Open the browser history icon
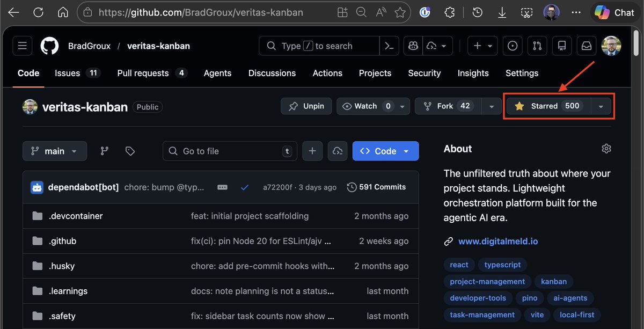This screenshot has width=644, height=329. click(x=477, y=12)
